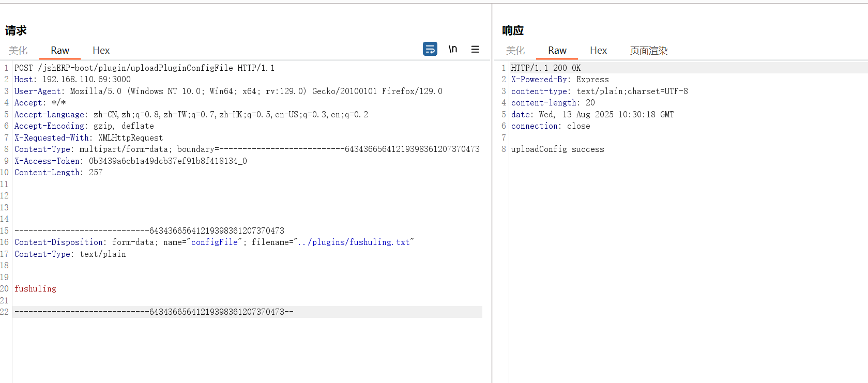Select the request Raw tab

click(60, 51)
